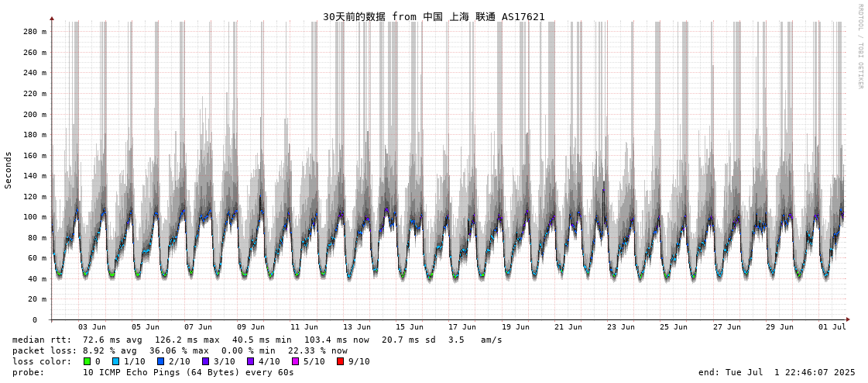Click the 140 m y-axis label
The height and width of the screenshot is (383, 868).
point(35,176)
